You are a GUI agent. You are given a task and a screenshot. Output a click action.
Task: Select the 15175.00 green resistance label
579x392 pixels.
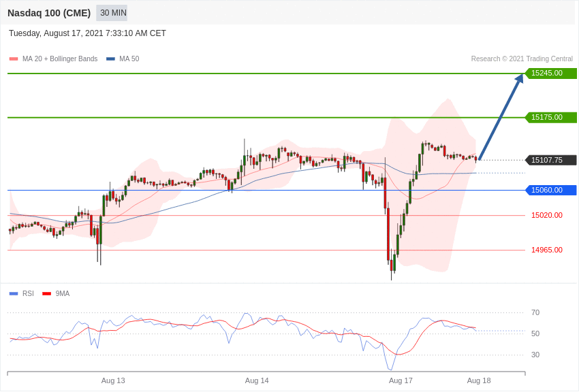point(550,117)
